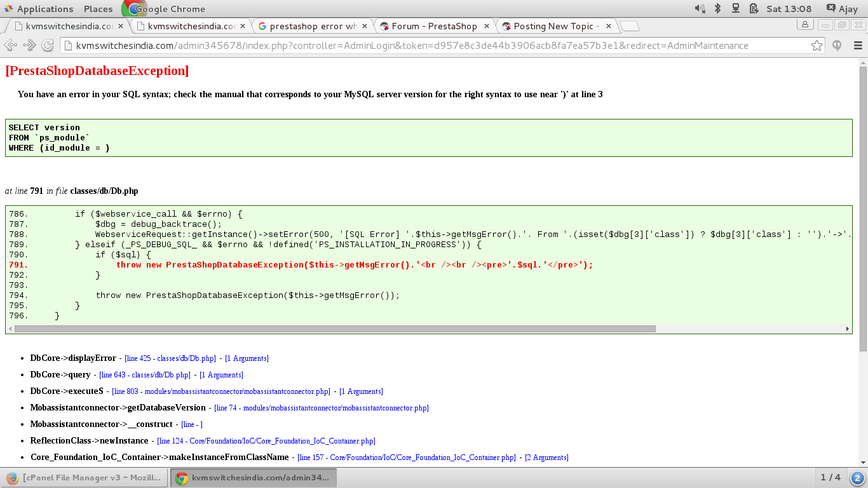Screen dimensions: 868x488
Task: Open link line 157 Core_Foundation_IoC_Container.php
Action: (407, 457)
